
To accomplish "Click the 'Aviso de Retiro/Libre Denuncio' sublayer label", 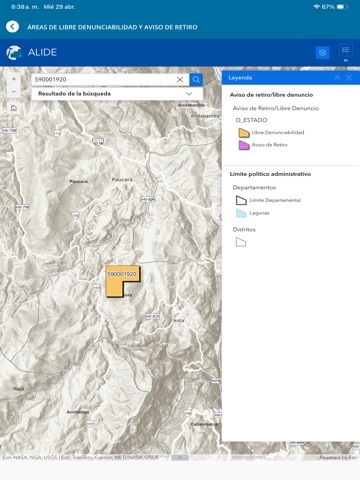I will (x=276, y=108).
